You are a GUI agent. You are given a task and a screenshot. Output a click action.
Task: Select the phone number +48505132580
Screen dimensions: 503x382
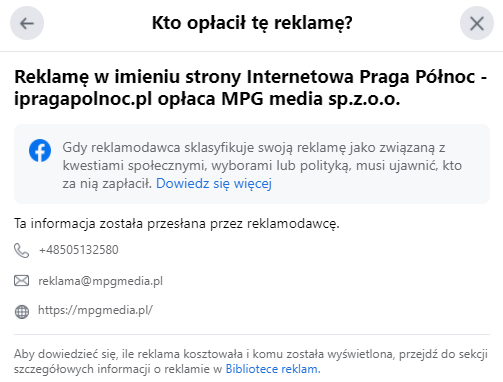[79, 250]
